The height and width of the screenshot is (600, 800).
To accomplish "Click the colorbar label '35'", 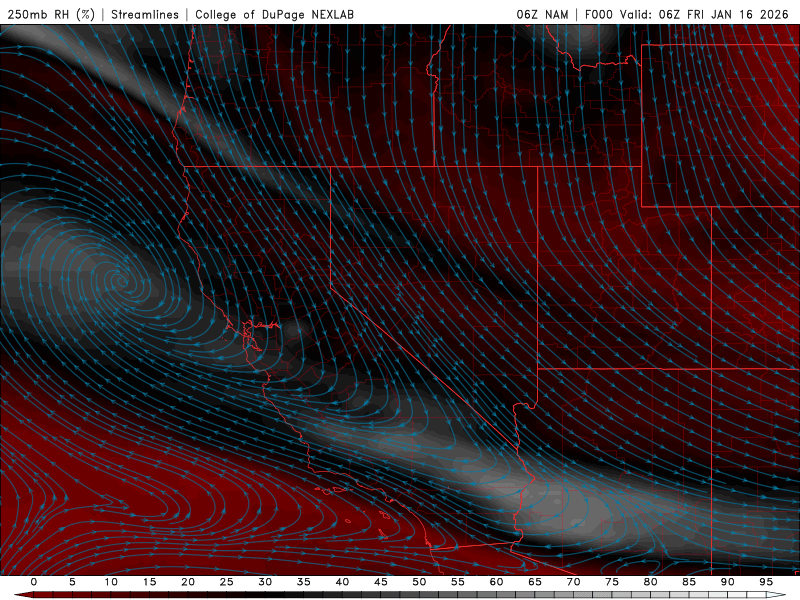I will click(x=304, y=582).
